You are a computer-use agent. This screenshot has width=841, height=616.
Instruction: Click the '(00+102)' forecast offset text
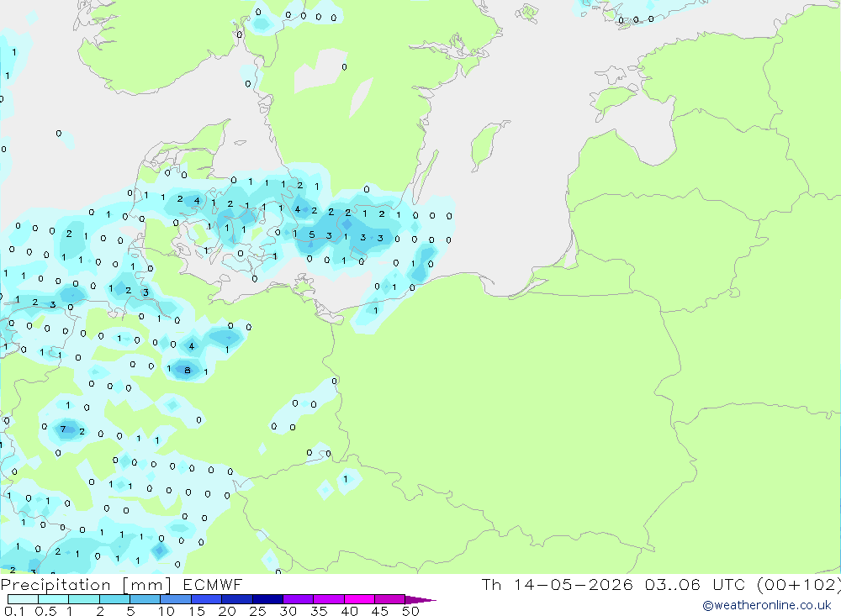(798, 585)
